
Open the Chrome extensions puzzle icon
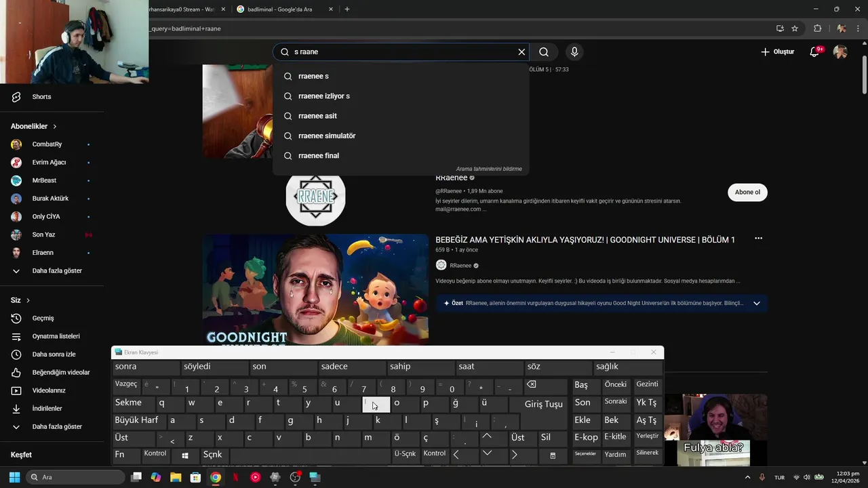click(x=817, y=28)
